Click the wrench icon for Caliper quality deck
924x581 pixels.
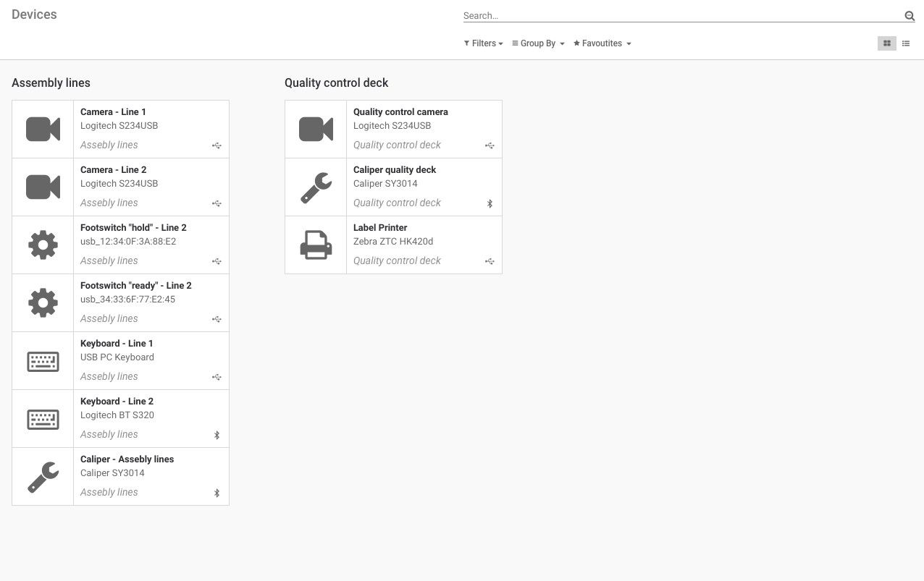316,187
